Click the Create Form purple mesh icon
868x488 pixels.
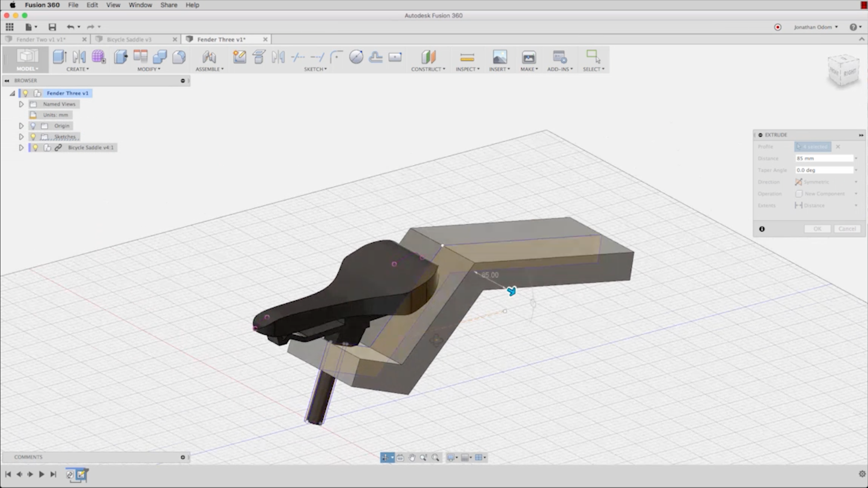tap(98, 57)
